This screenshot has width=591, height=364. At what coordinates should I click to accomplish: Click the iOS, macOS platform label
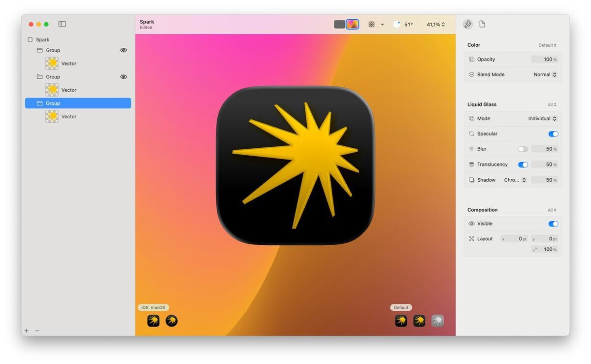(153, 307)
